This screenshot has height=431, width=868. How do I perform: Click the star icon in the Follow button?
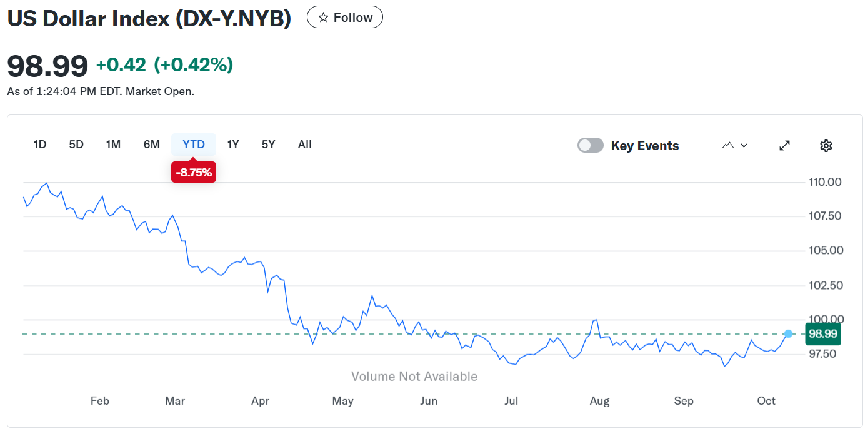pyautogui.click(x=323, y=18)
